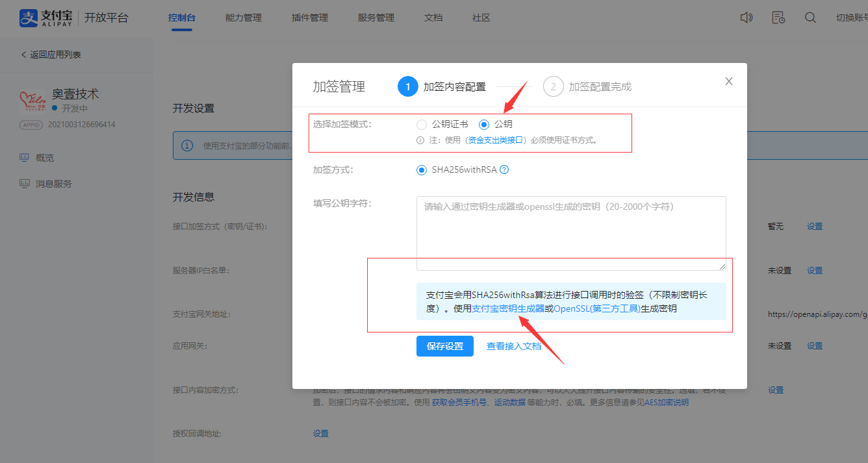Click the 概览 overview sidebar icon

tap(25, 158)
